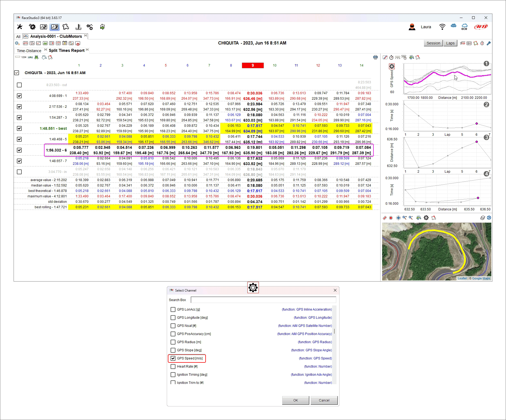Uncheck lap 1:48.551 best checkbox
This screenshot has height=420, width=506.
[x=19, y=128]
